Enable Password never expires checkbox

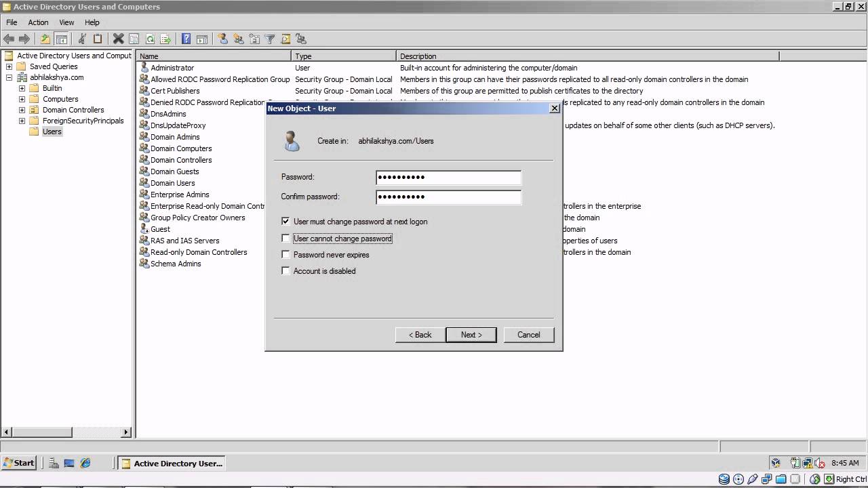(x=285, y=254)
